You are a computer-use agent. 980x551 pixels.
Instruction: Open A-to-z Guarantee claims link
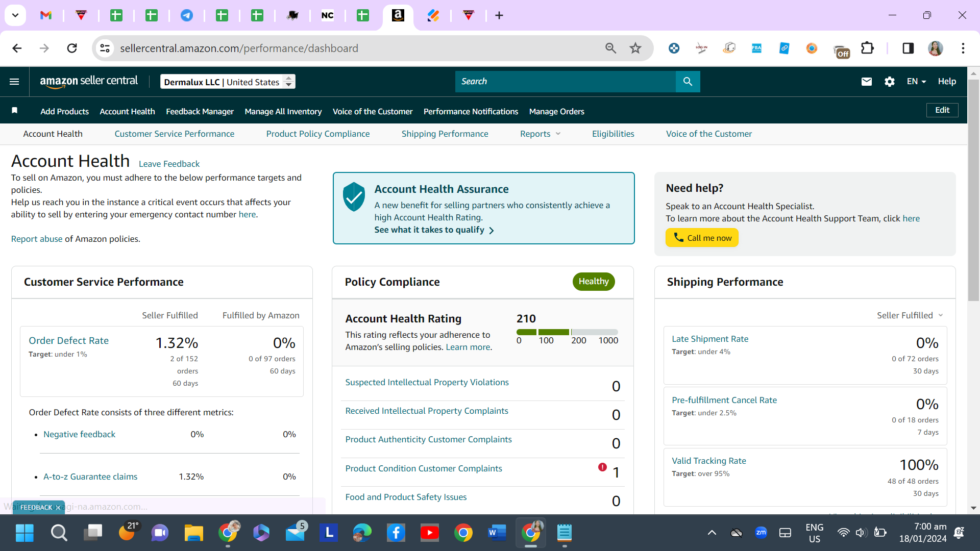click(x=90, y=477)
